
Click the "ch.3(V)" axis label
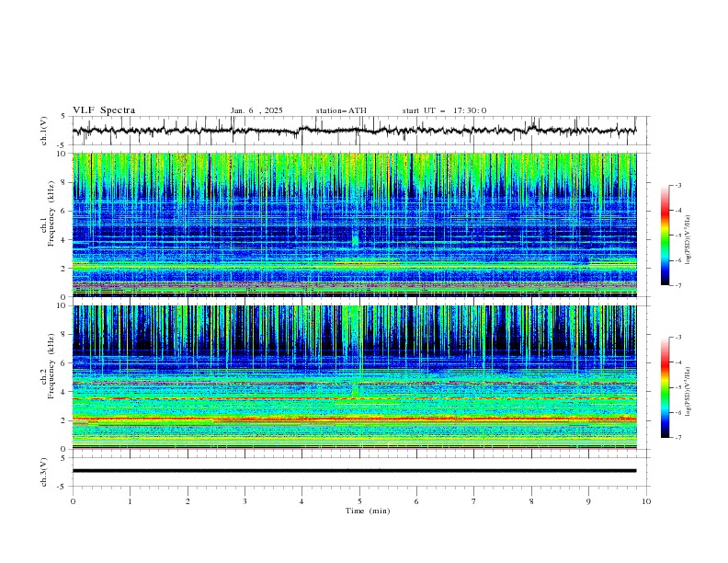click(44, 472)
